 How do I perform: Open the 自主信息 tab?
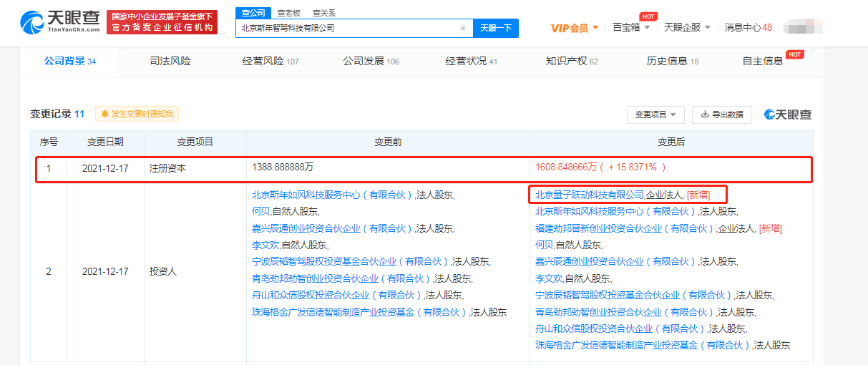763,62
